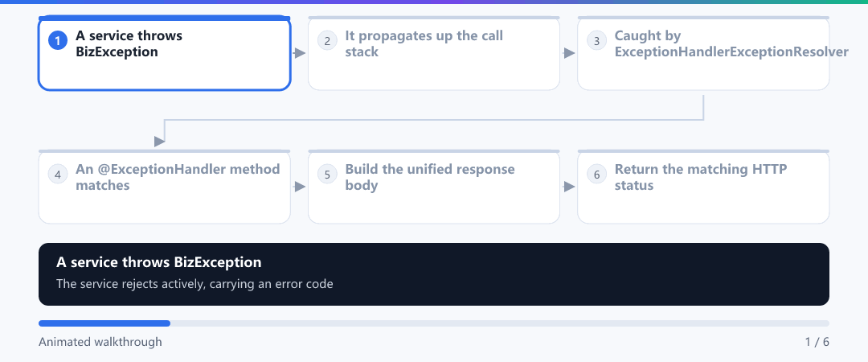
Task: Click the 'Animated walkthrough' label
Action: 100,342
